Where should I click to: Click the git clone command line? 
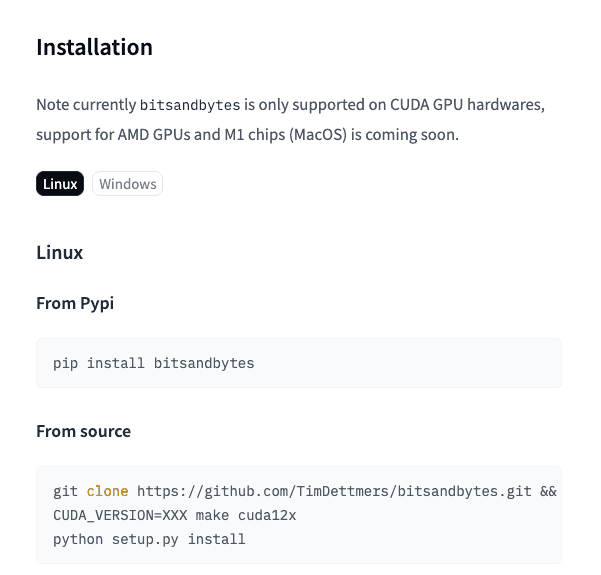pyautogui.click(x=305, y=491)
